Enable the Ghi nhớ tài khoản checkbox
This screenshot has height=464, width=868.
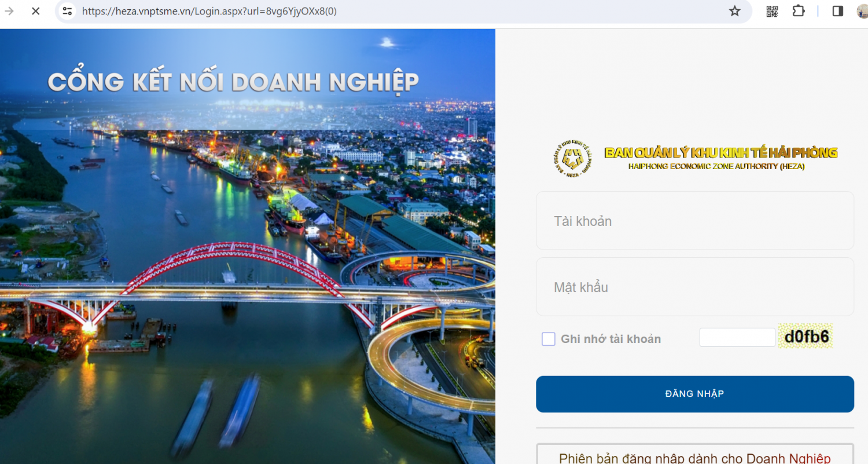tap(548, 339)
